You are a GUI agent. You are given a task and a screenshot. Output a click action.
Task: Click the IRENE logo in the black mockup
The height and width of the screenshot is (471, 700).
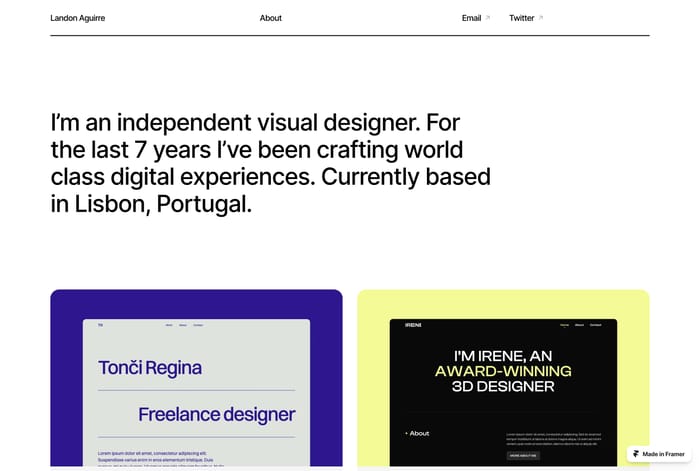[413, 325]
